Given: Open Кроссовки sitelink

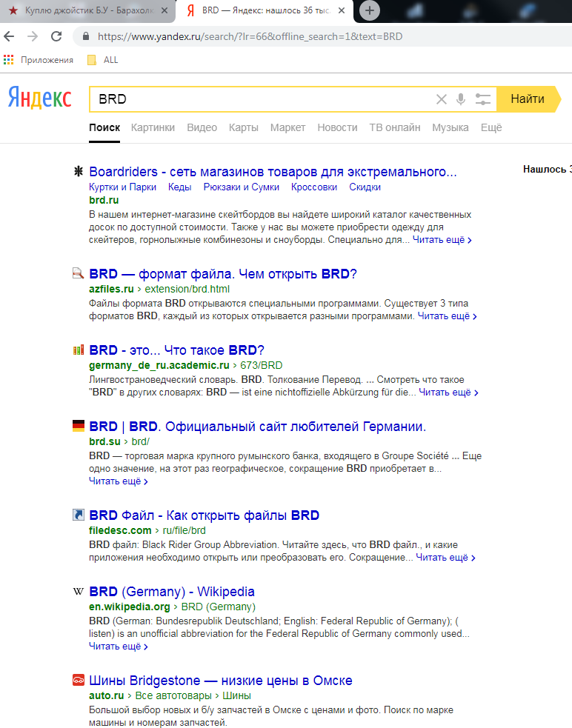Looking at the screenshot, I should pos(313,187).
